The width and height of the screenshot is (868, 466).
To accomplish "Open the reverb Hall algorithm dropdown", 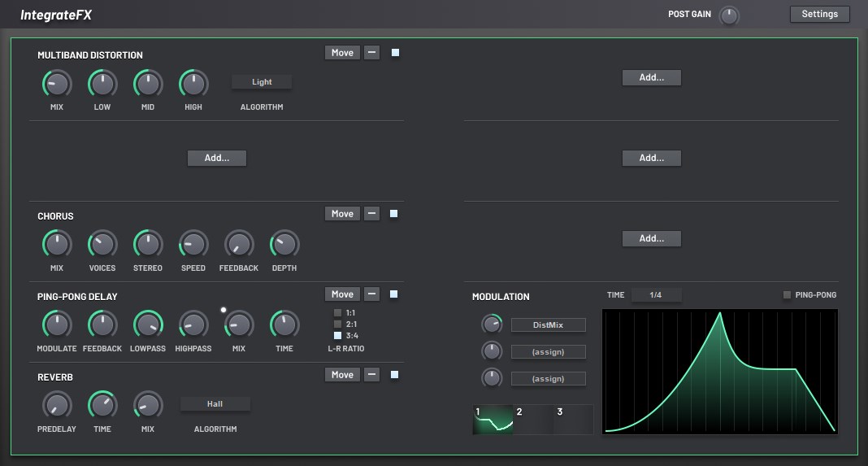I will pyautogui.click(x=215, y=404).
